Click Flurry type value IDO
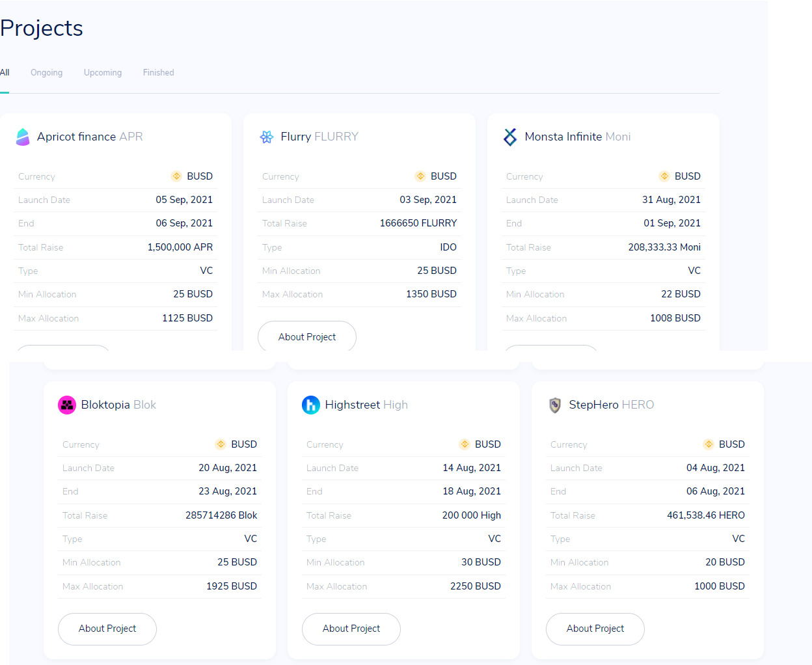The width and height of the screenshot is (812, 665). point(448,247)
